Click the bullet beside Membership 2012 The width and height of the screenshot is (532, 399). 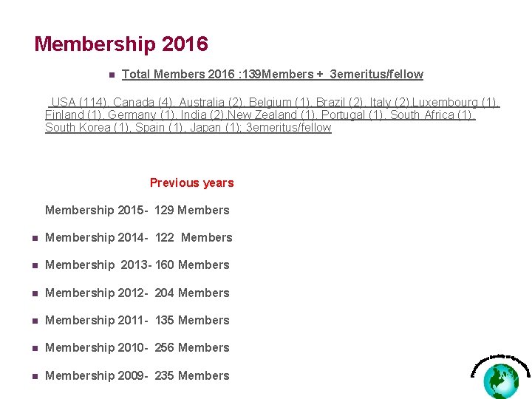(x=35, y=293)
